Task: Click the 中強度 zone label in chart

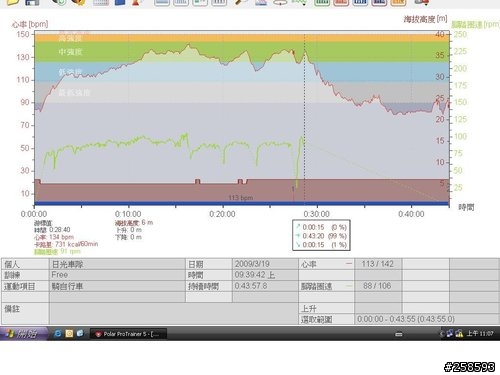Action: [x=70, y=52]
